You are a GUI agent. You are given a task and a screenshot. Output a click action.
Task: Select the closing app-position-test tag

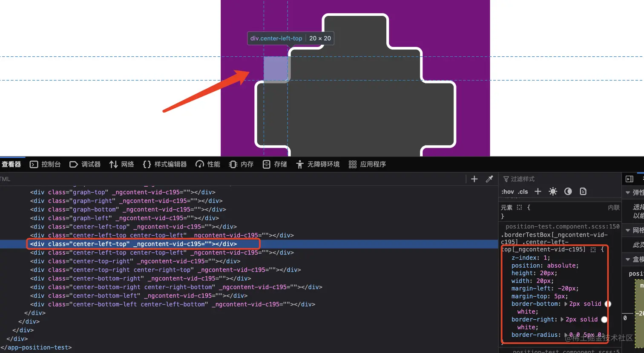36,347
